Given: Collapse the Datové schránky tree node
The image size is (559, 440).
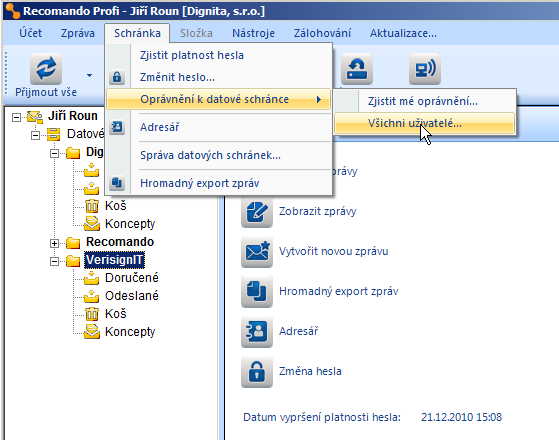Looking at the screenshot, I should tap(35, 135).
